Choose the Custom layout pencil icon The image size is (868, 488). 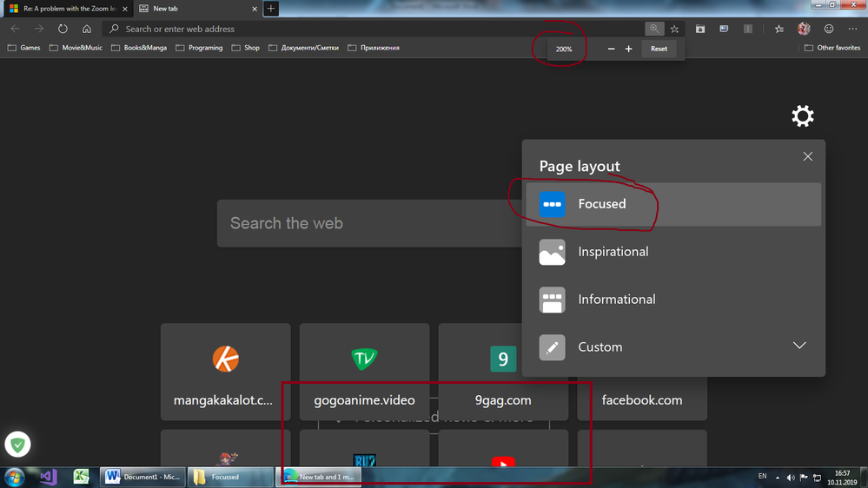[x=552, y=347]
